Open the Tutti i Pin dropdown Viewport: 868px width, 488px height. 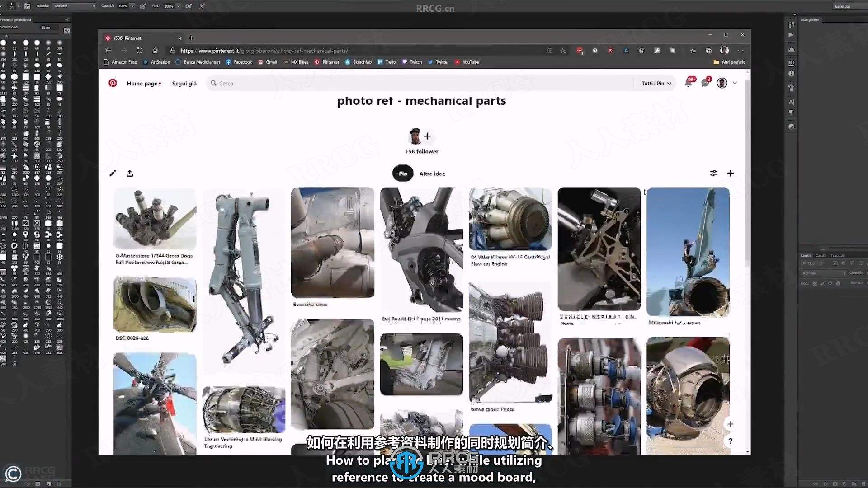point(656,83)
